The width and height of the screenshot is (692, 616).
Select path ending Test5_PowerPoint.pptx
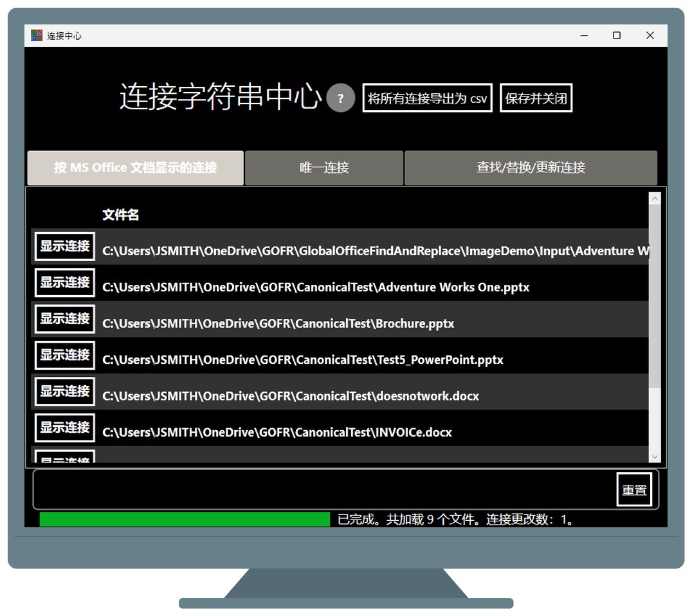[303, 359]
